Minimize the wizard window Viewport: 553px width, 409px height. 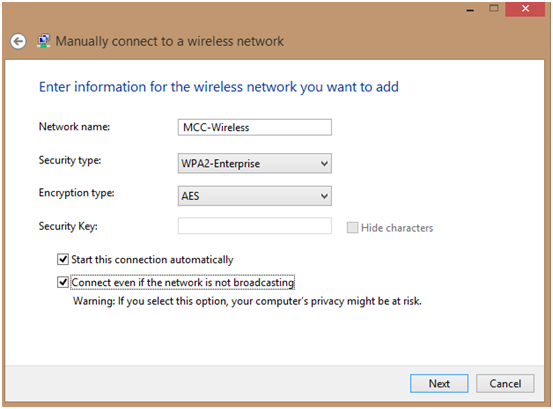(x=470, y=10)
